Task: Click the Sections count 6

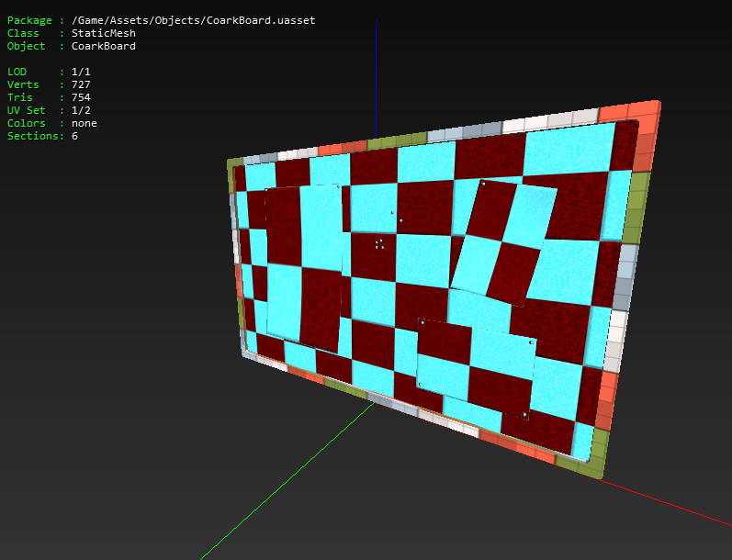Action: tap(74, 136)
